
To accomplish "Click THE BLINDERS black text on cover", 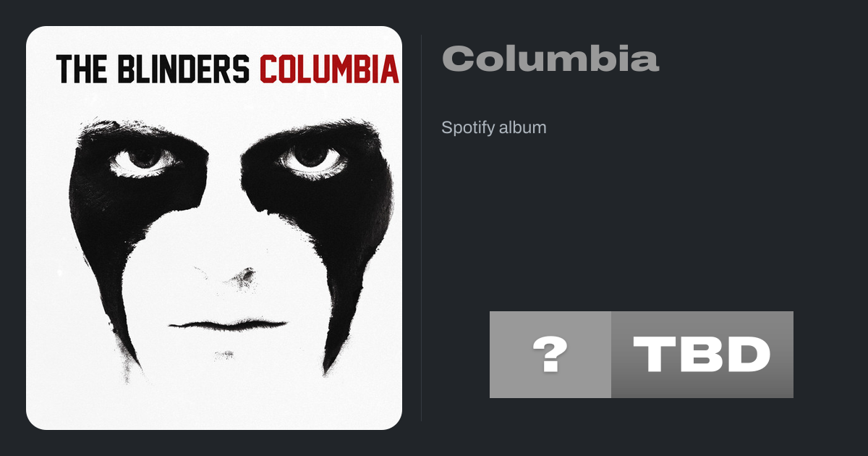I will point(153,69).
